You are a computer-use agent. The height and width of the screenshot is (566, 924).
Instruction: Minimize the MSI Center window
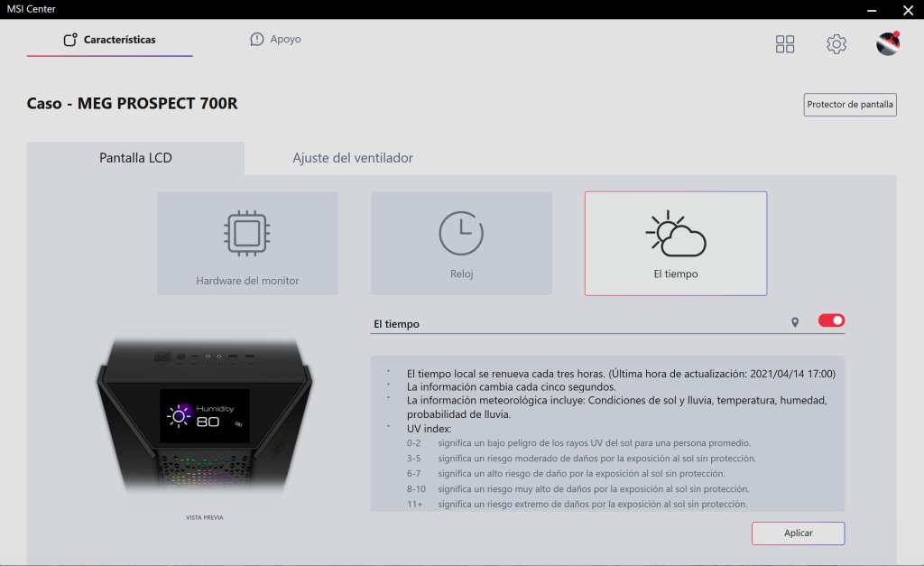(872, 10)
